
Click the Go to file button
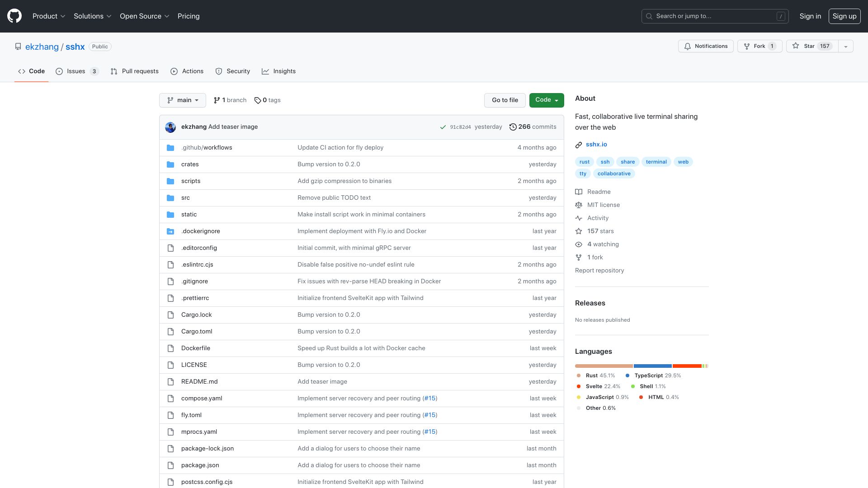(505, 100)
